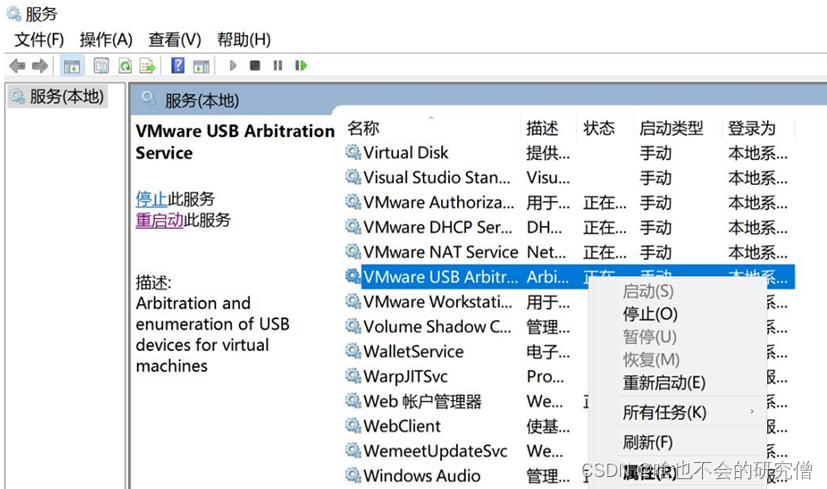Click gear icon beside WalletService
827x489 pixels.
[353, 351]
